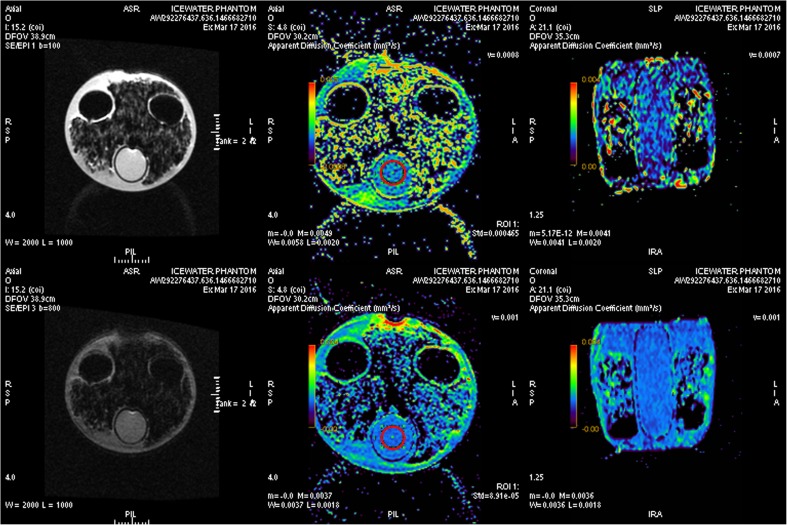
Task: Click 'ROI 1:' label above 'Std=8.91e-05'
Action: point(507,487)
